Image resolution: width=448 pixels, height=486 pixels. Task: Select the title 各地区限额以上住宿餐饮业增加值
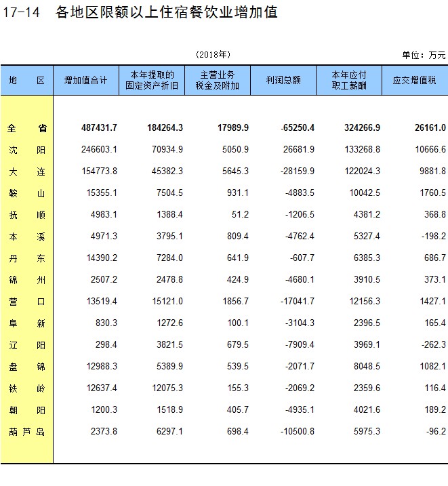(166, 12)
